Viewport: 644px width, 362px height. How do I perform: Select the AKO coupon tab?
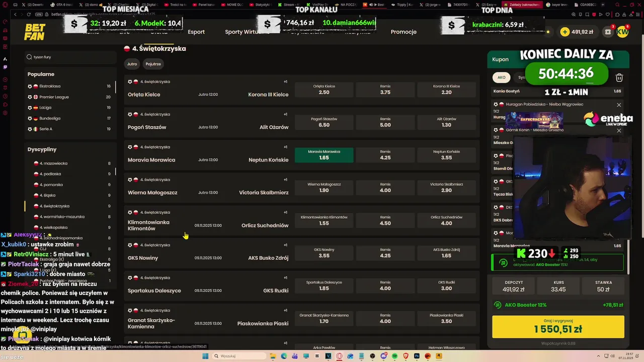point(502,77)
